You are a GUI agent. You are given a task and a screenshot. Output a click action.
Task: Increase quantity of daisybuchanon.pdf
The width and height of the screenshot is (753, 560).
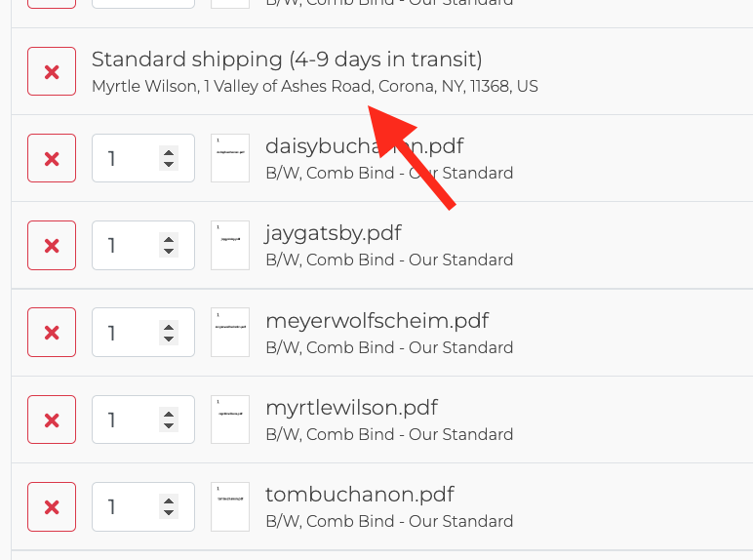pos(169,153)
